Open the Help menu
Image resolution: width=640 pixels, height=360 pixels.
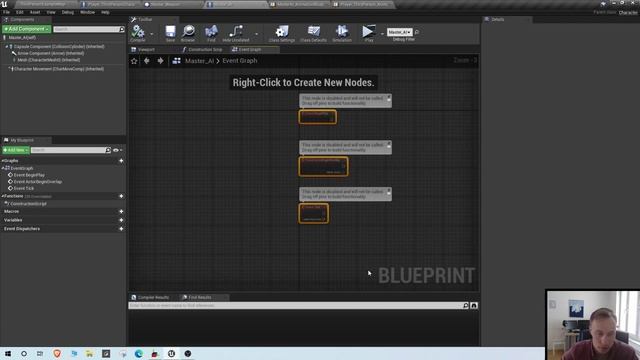point(105,12)
